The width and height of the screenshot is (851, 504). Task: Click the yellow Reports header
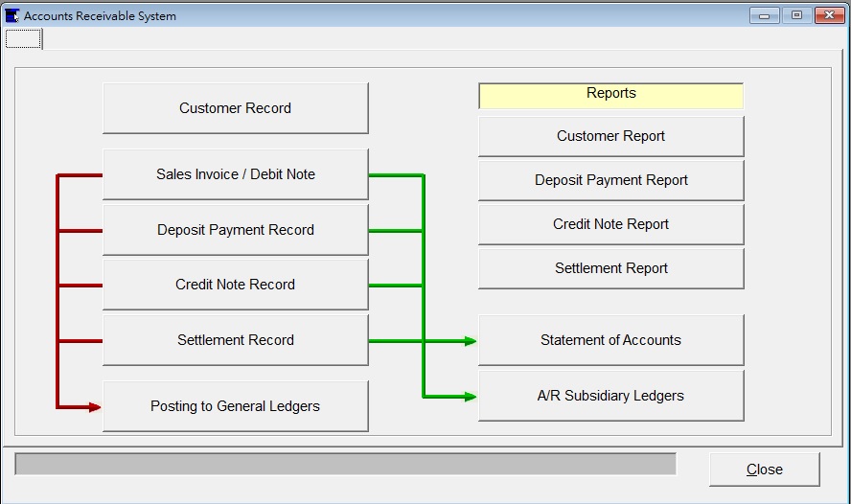[x=611, y=96]
